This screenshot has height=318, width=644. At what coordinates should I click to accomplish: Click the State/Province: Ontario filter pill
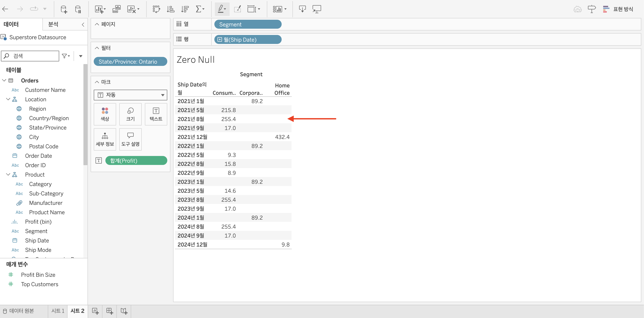pos(130,62)
